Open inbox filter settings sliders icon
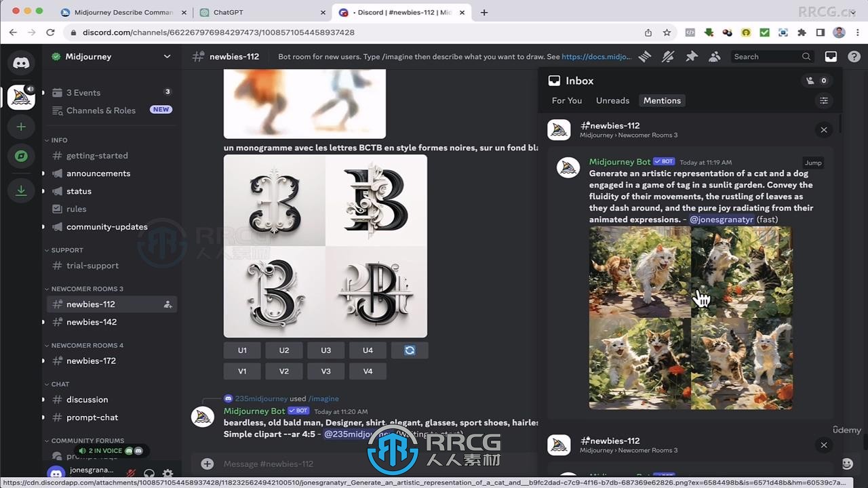868x488 pixels. click(824, 100)
